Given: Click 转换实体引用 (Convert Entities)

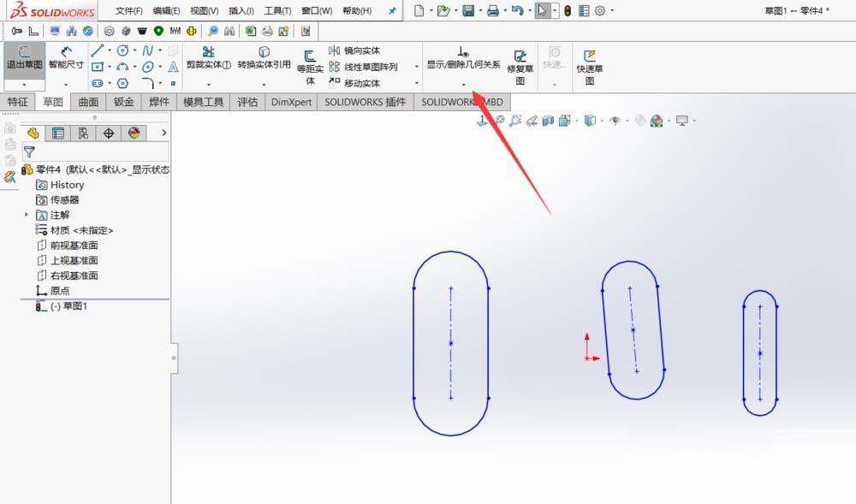Looking at the screenshot, I should [262, 60].
